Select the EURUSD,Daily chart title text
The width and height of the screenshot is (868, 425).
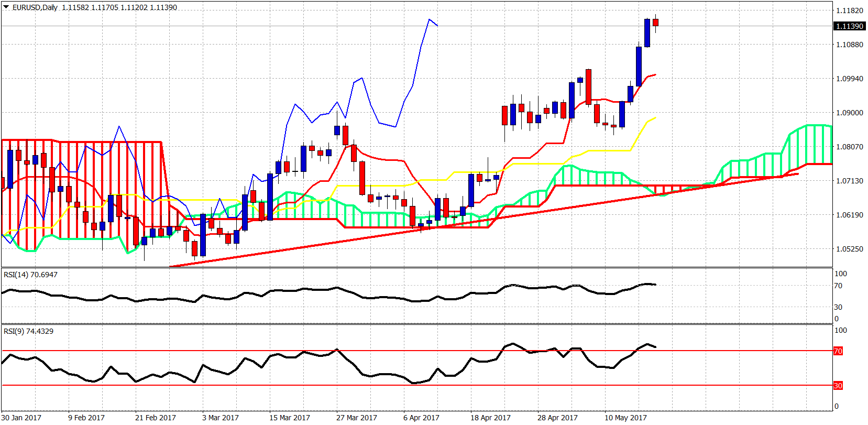[35, 7]
